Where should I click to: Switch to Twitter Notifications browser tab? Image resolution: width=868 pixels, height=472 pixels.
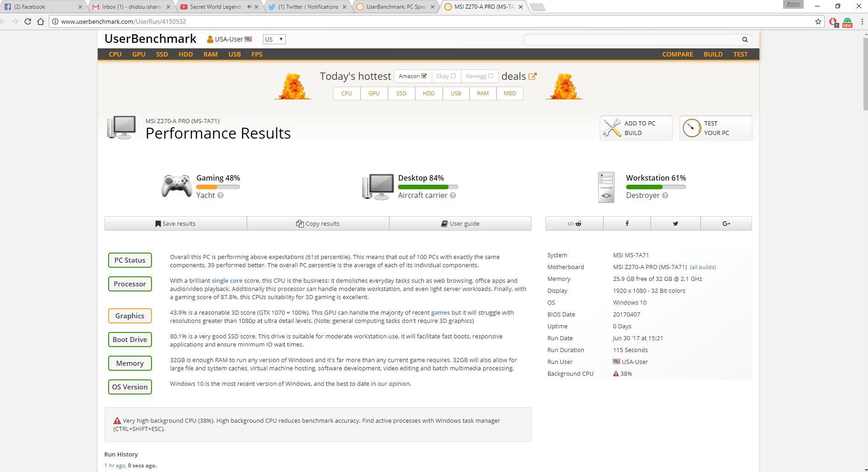point(307,7)
